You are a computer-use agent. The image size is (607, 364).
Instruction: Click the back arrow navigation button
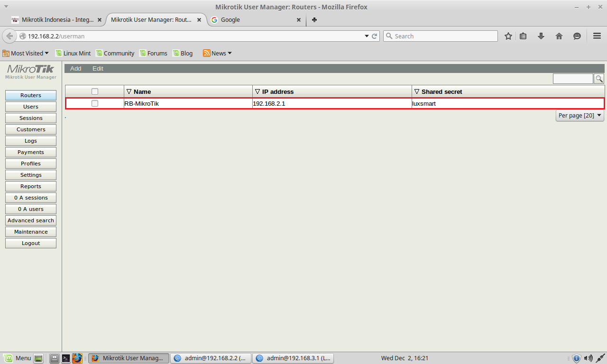[9, 36]
